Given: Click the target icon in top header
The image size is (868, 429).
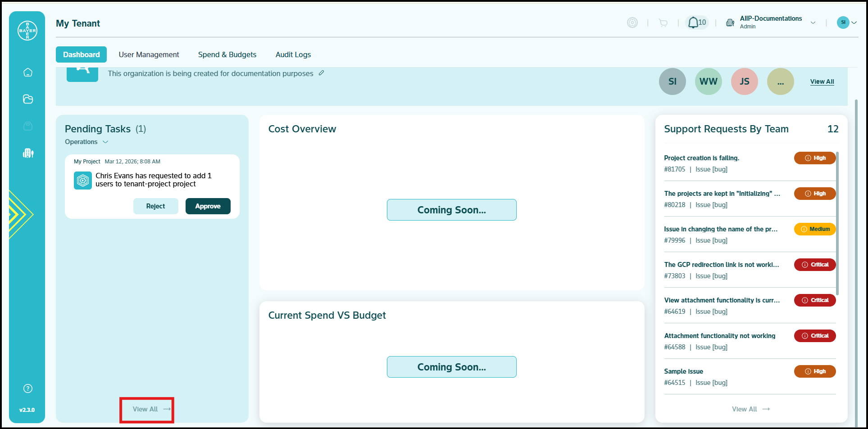Looking at the screenshot, I should pos(632,23).
